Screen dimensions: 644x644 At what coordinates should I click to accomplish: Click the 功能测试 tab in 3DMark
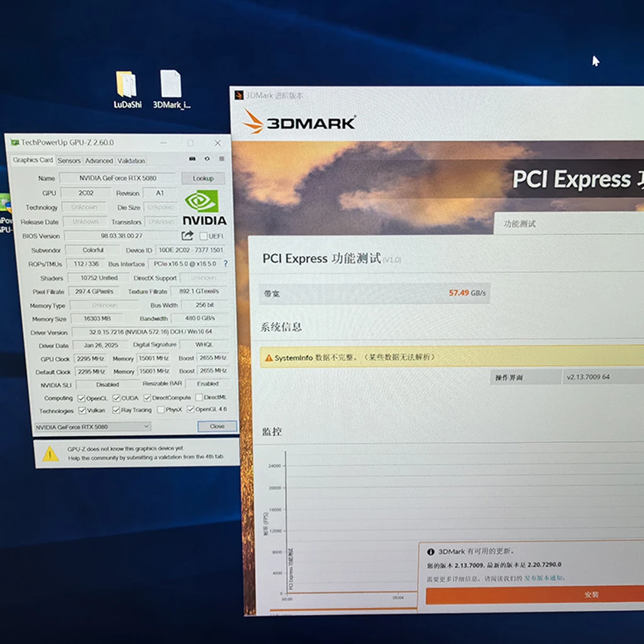(x=519, y=224)
